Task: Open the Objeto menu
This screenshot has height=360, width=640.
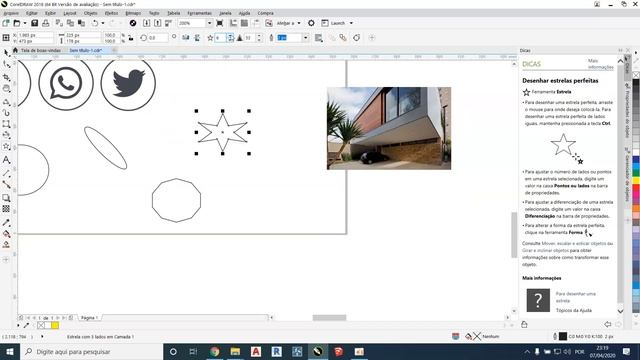Action: [91, 13]
